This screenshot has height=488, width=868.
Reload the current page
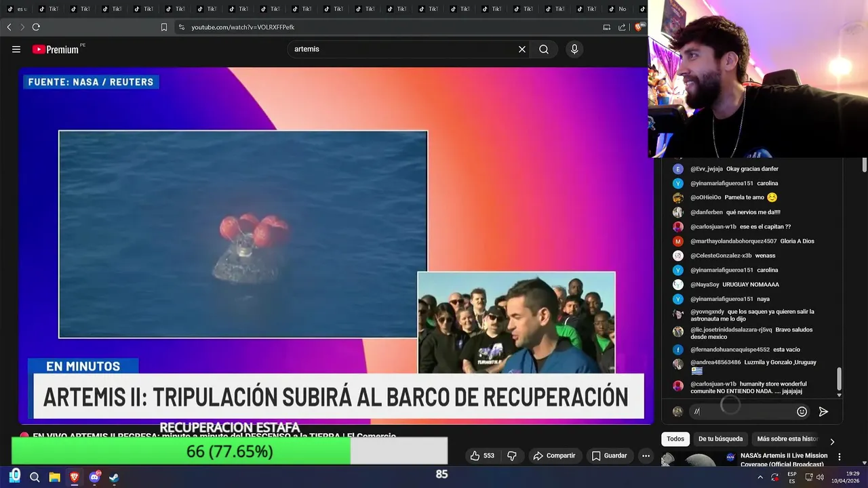coord(36,27)
